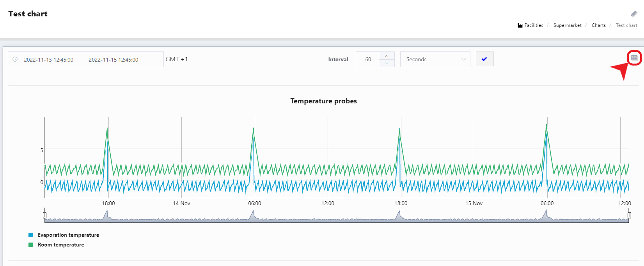Click the start date 2022-11-13 12:45:00 field
This screenshot has height=266, width=644.
coord(49,60)
